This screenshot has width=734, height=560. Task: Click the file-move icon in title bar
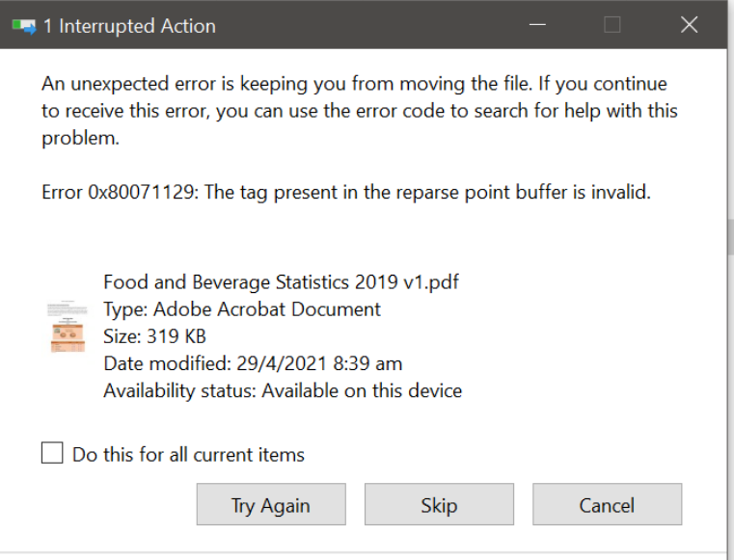[x=24, y=26]
